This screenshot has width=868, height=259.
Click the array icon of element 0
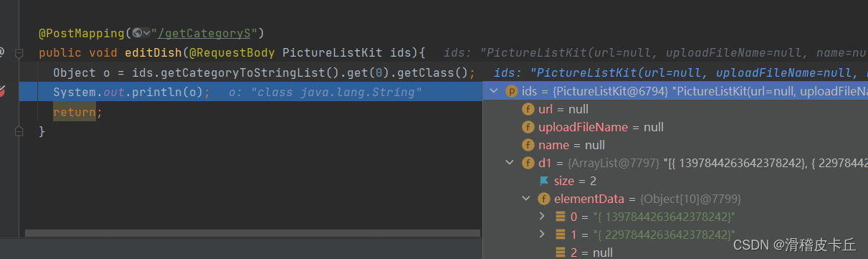point(561,217)
